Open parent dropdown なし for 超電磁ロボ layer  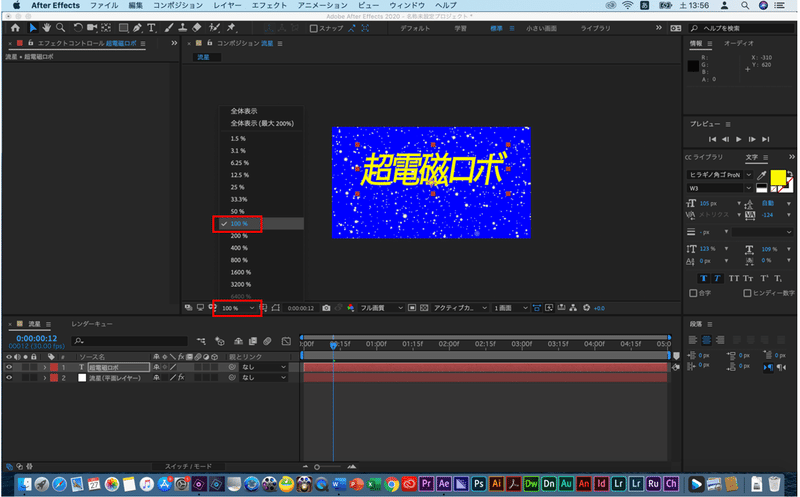coord(264,367)
